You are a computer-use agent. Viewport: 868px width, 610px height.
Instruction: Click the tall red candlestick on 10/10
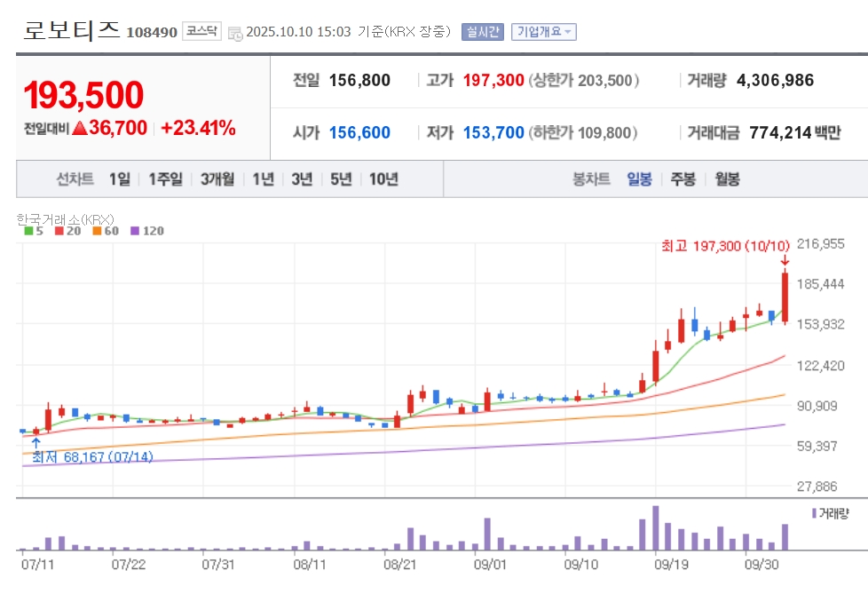point(785,297)
